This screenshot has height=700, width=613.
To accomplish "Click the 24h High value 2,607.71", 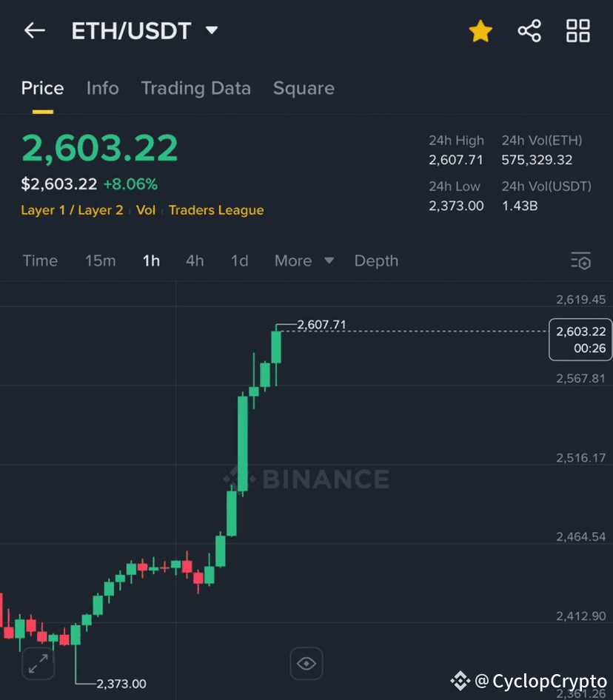I will pos(456,160).
